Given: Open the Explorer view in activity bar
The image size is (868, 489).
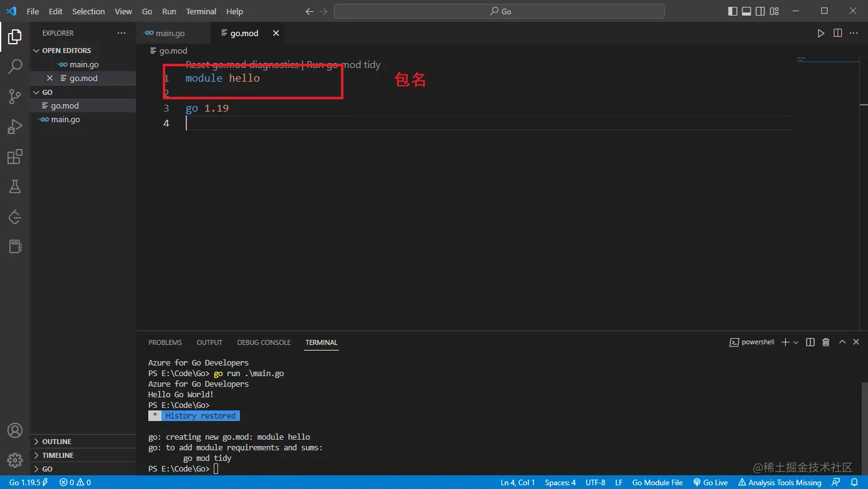Looking at the screenshot, I should 15,36.
